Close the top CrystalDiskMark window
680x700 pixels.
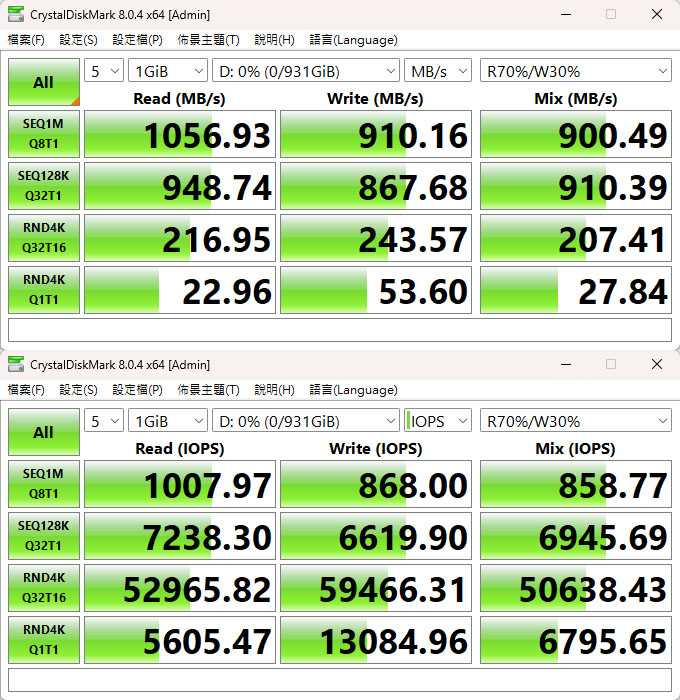(657, 14)
